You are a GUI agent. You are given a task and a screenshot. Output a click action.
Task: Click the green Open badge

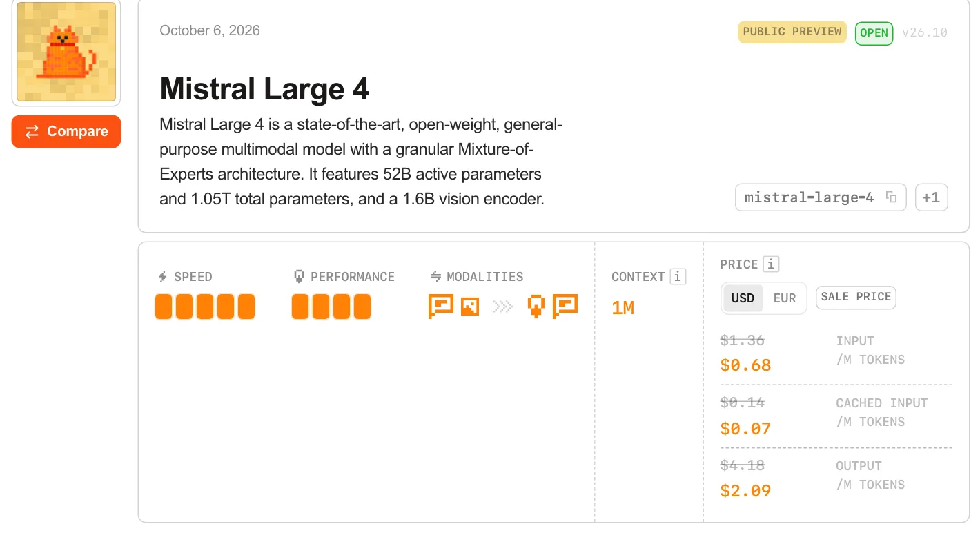pos(874,33)
